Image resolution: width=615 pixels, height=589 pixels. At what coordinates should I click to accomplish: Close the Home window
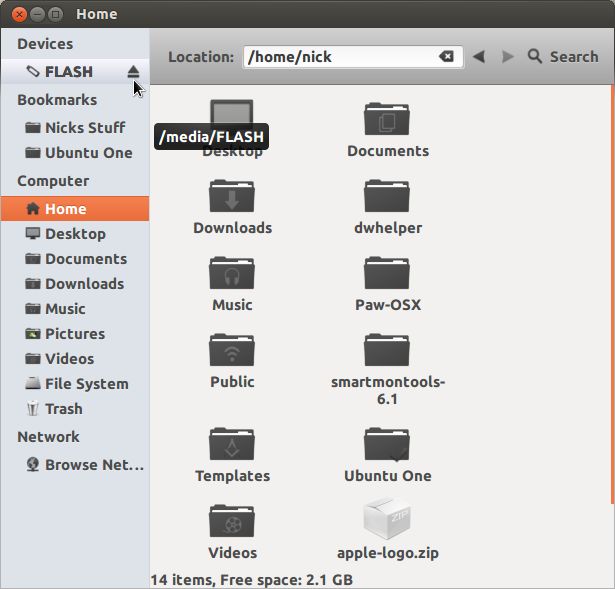click(18, 15)
